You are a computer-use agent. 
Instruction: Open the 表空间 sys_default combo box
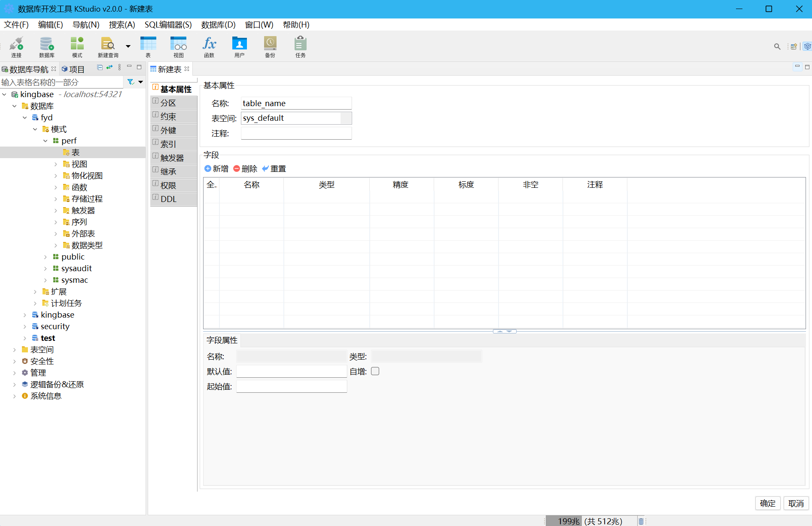[296, 118]
